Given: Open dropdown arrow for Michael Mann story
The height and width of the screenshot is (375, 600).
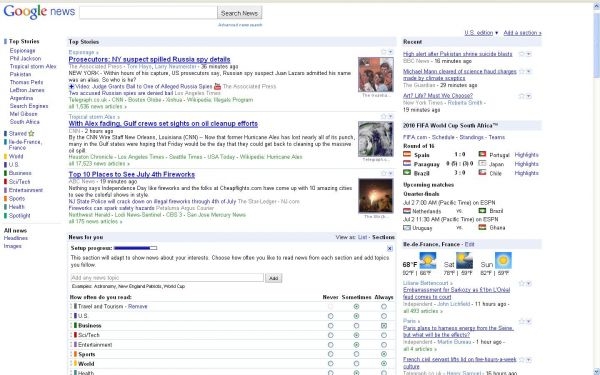Looking at the screenshot, I should [x=528, y=72].
